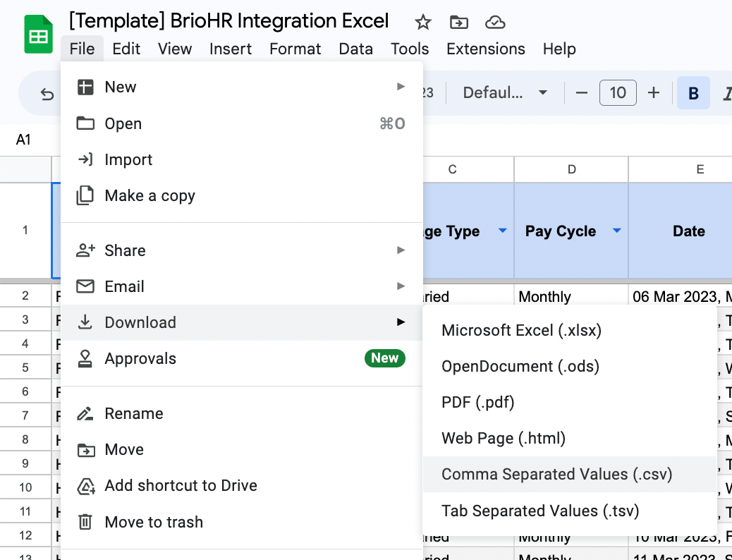Viewport: 732px width, 560px height.
Task: Open the Pay Cycle filter dropdown
Action: [616, 231]
